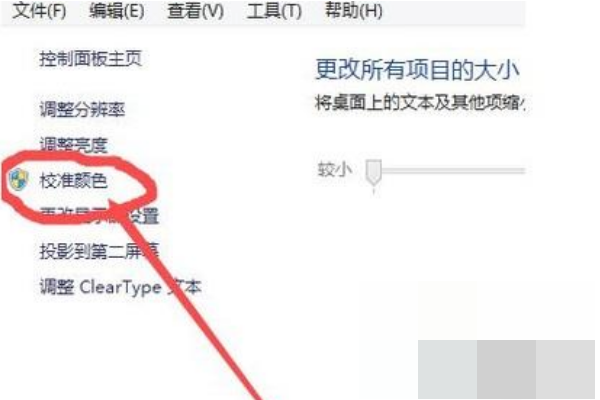Select the 调整分辨率 link
Screen dimensions: 600x400
pyautogui.click(x=82, y=109)
